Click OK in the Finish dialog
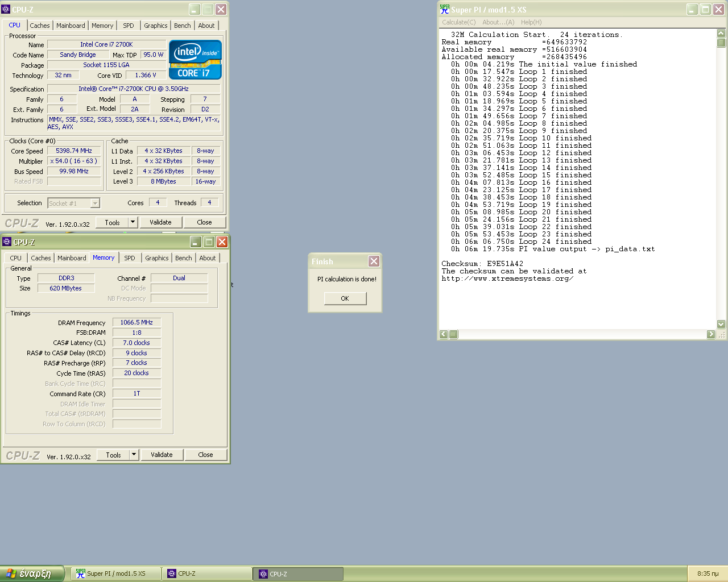The width and height of the screenshot is (728, 582). click(x=345, y=298)
